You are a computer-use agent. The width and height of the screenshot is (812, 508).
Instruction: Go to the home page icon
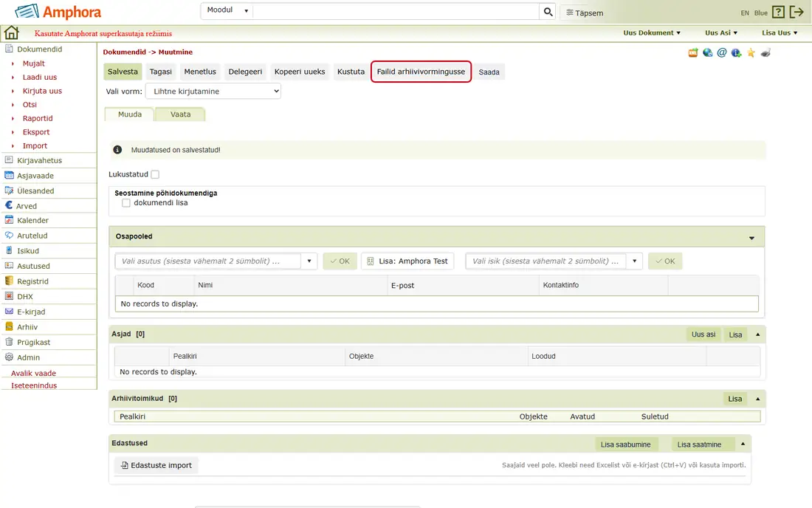[11, 32]
